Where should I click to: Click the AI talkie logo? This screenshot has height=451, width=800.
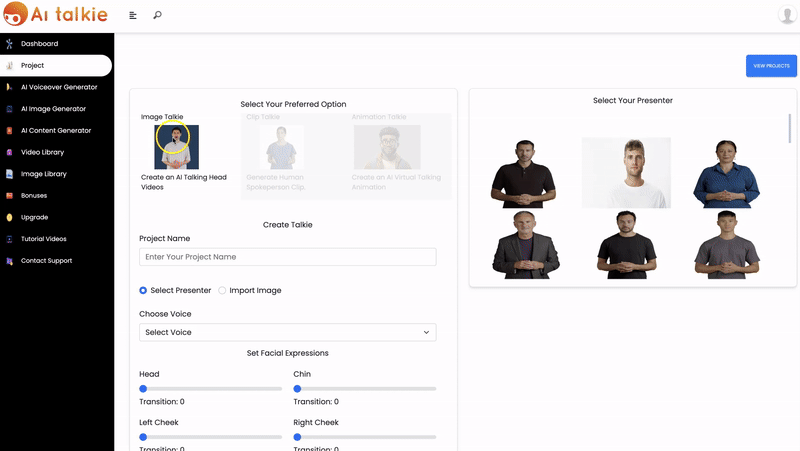(x=55, y=14)
